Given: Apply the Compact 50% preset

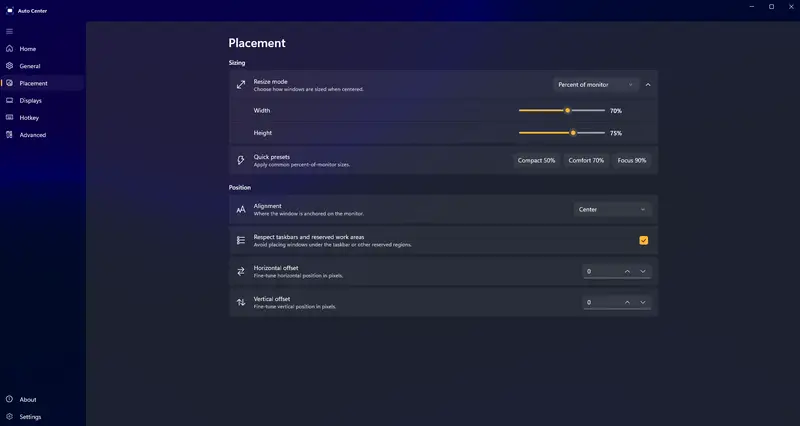Looking at the screenshot, I should [x=536, y=160].
